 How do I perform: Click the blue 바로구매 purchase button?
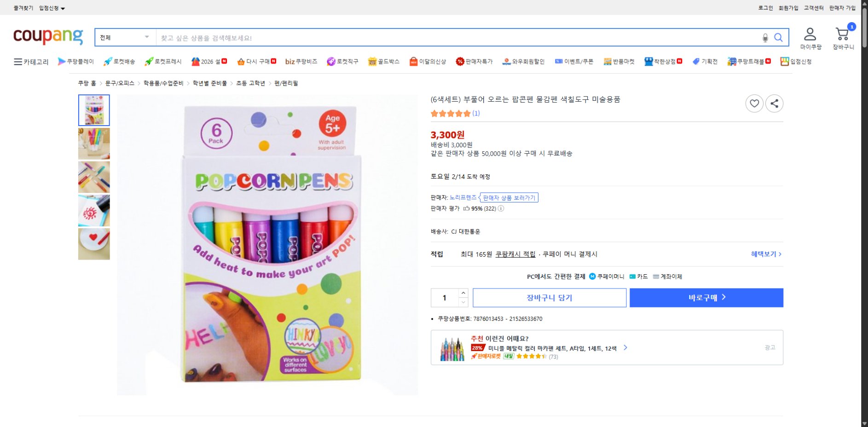click(706, 297)
